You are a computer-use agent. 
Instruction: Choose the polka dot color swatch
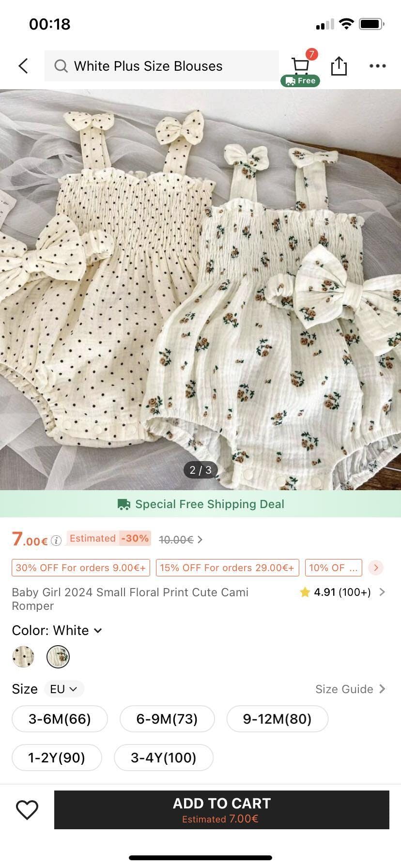(23, 657)
